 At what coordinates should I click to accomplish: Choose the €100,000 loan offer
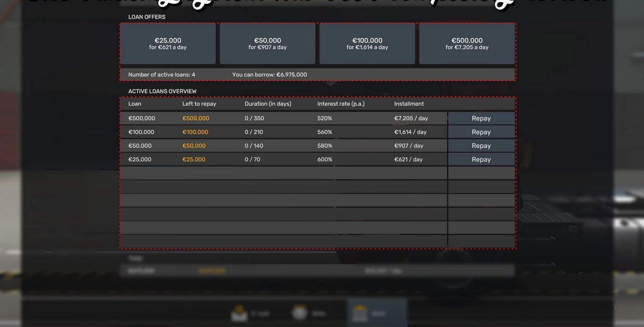tap(367, 44)
